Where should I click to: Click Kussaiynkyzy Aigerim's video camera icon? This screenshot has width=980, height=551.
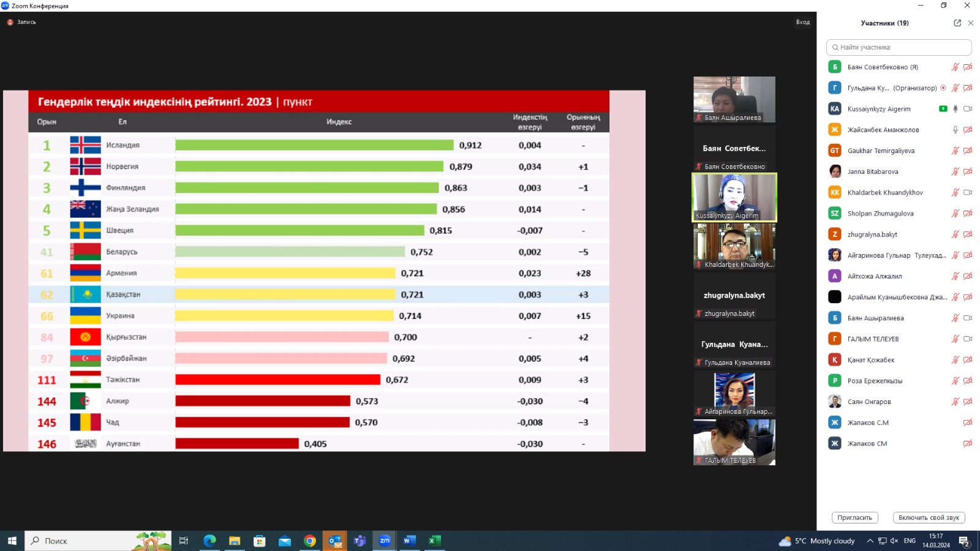click(x=968, y=109)
